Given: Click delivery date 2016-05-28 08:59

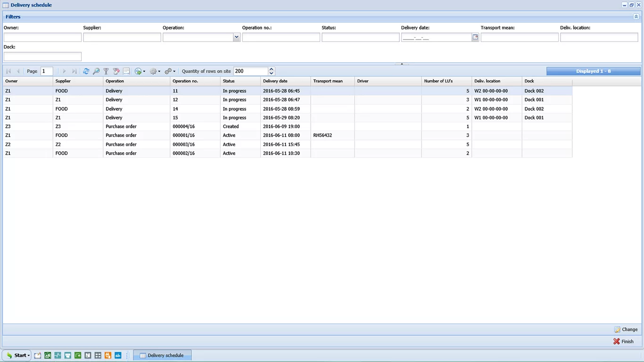Looking at the screenshot, I should pyautogui.click(x=286, y=109).
